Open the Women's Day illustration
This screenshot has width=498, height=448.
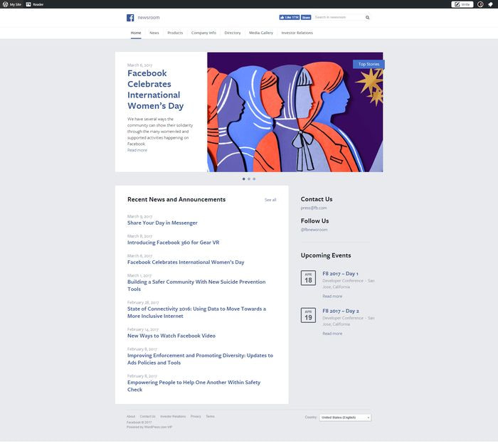pyautogui.click(x=295, y=112)
